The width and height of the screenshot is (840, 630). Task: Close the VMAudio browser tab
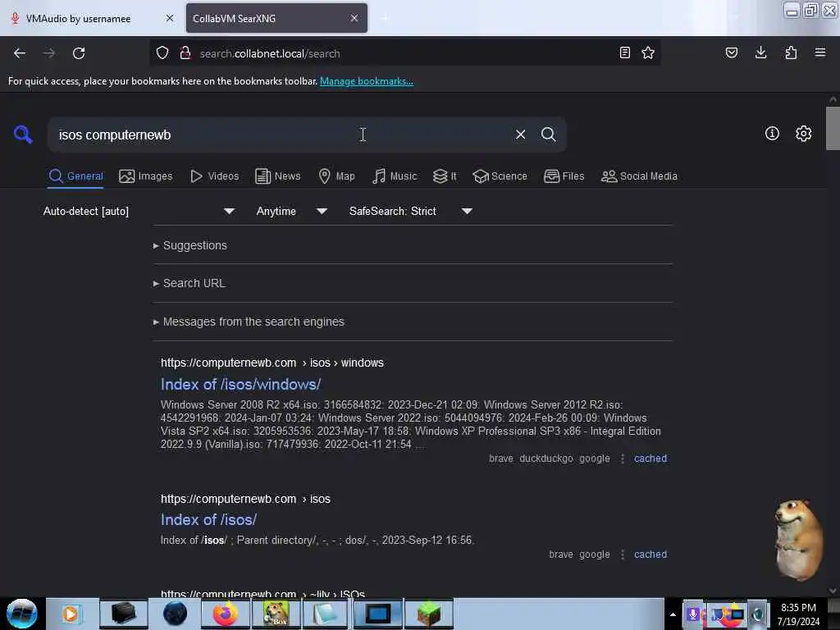(170, 18)
